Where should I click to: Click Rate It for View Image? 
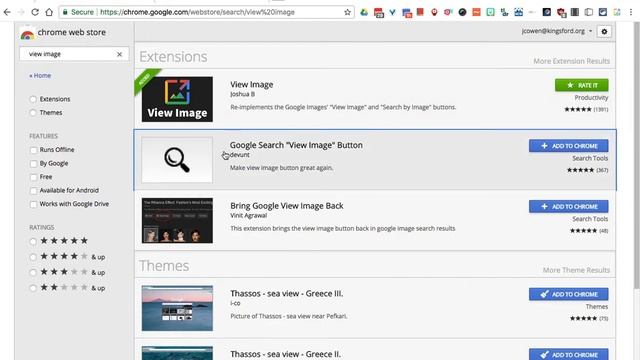(x=582, y=85)
